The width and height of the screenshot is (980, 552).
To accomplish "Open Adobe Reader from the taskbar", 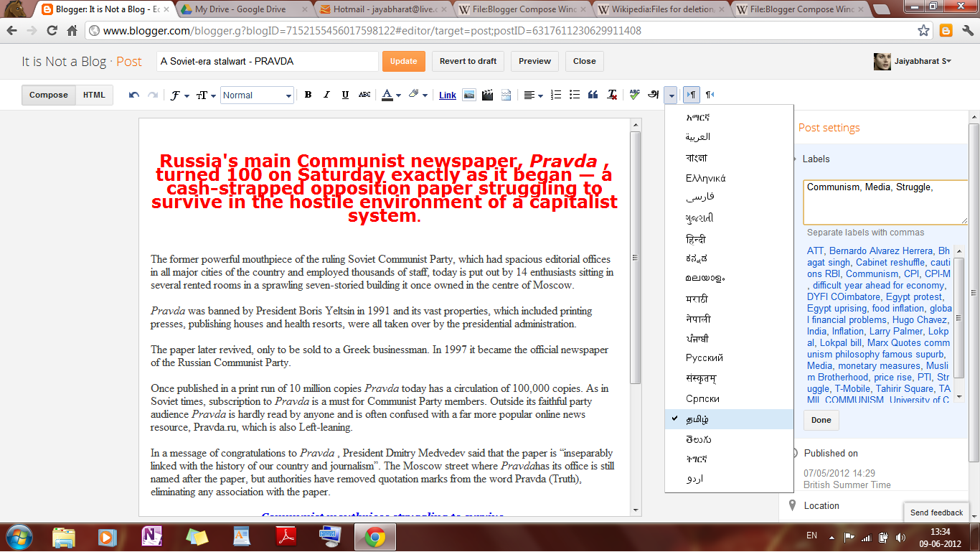I will (x=286, y=537).
